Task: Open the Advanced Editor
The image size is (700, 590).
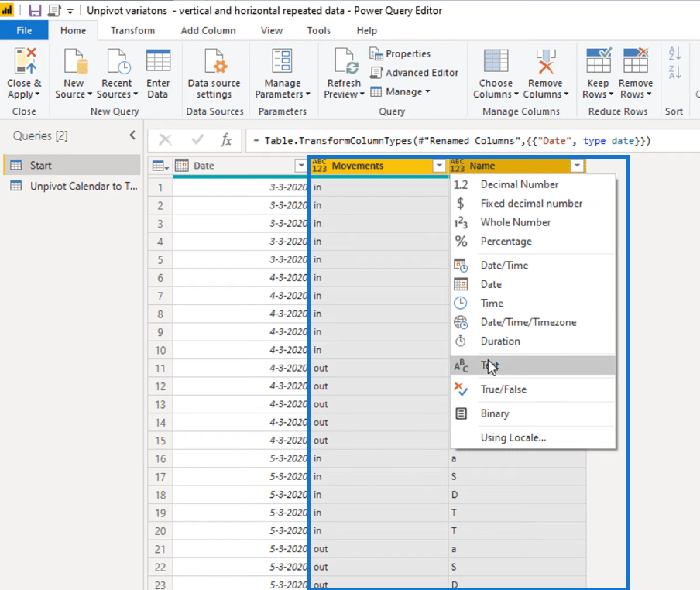Action: [x=413, y=72]
